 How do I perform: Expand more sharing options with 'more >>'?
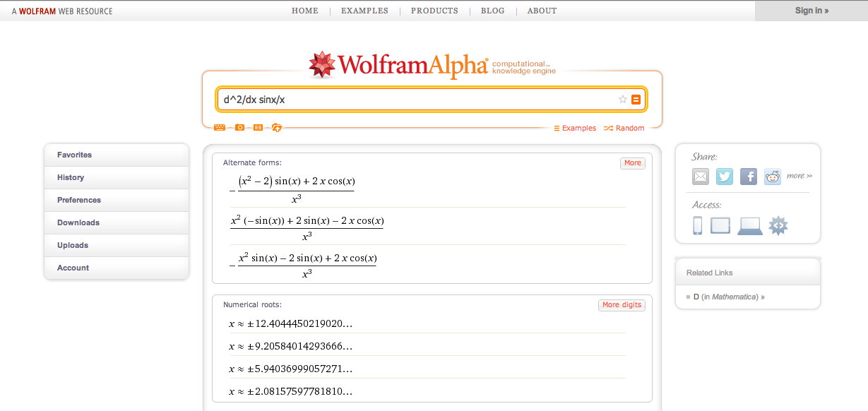click(800, 176)
